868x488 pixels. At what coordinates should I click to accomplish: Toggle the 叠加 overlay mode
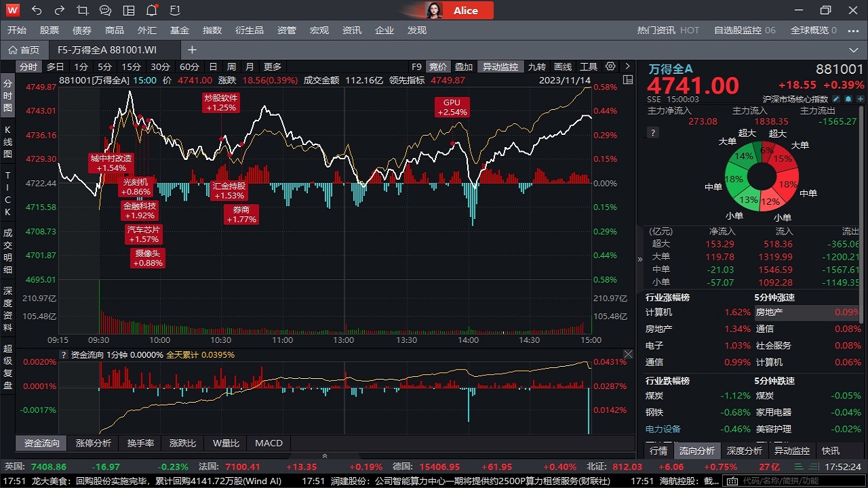coord(464,66)
